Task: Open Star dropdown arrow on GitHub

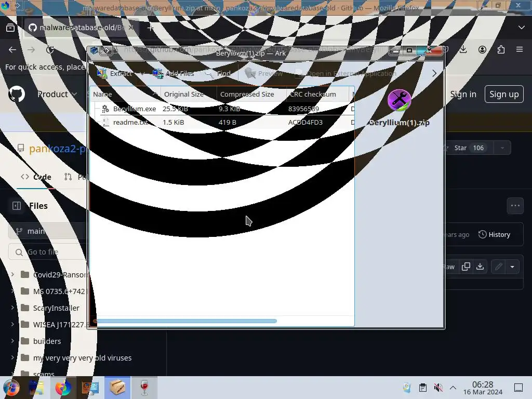Action: click(502, 148)
